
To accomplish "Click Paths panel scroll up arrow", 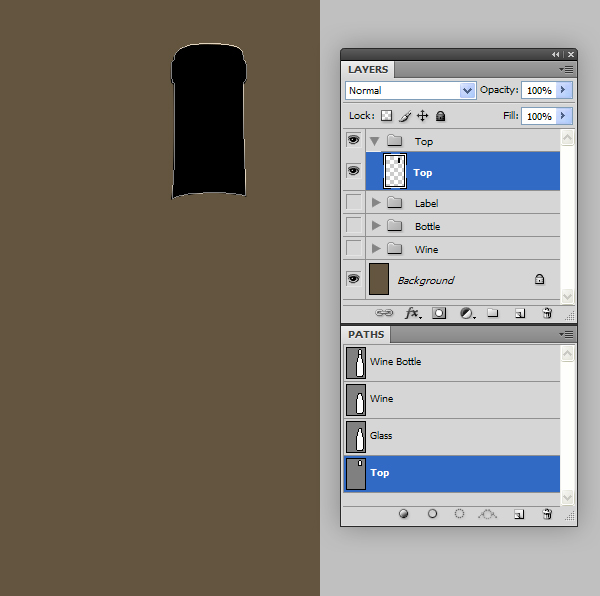I will coord(567,353).
